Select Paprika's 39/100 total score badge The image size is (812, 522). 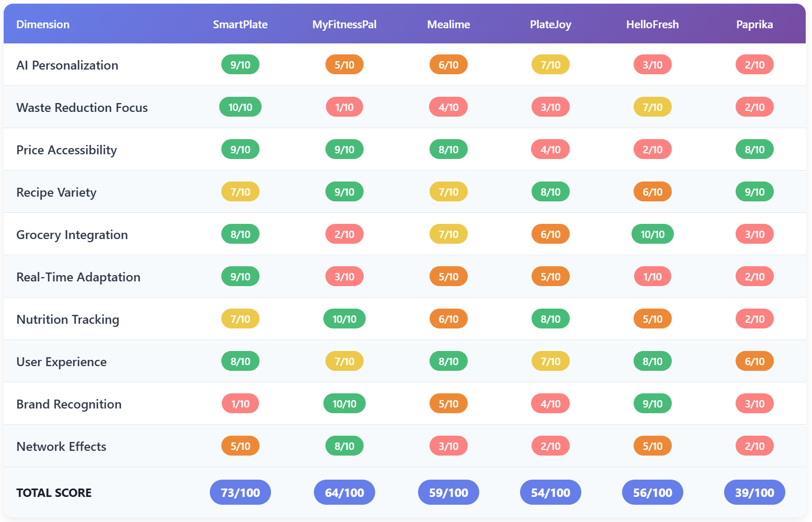[x=754, y=493]
